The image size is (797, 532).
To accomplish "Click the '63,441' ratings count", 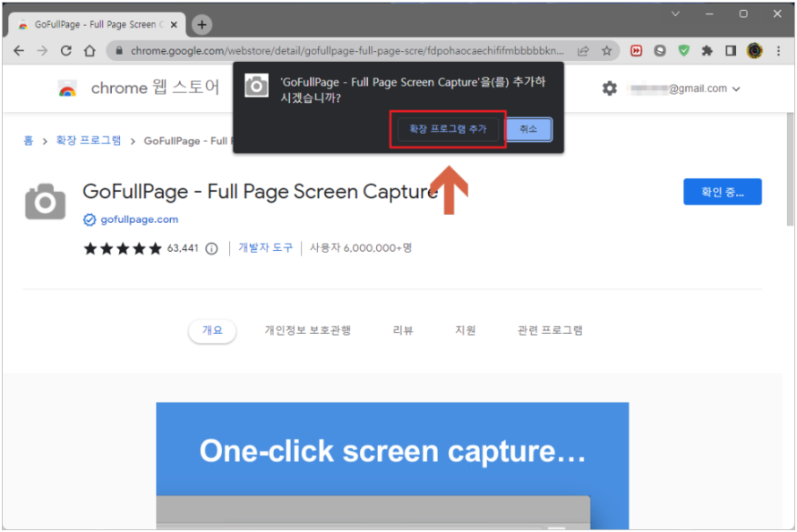I will tap(183, 248).
